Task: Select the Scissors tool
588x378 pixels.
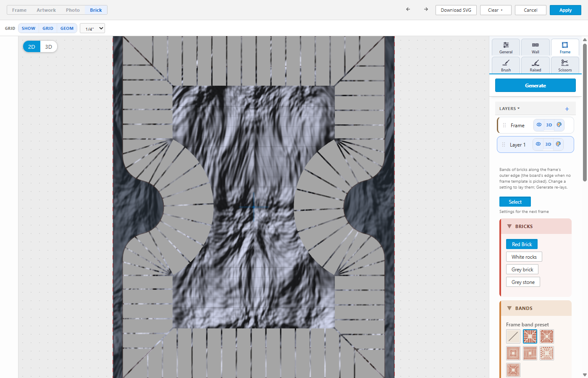Action: click(x=565, y=66)
